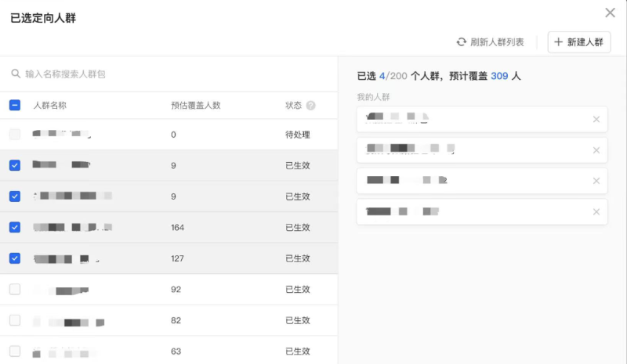The height and width of the screenshot is (364, 627).
Task: Click the disabled checkbox in 待处理 row
Action: coord(15,135)
